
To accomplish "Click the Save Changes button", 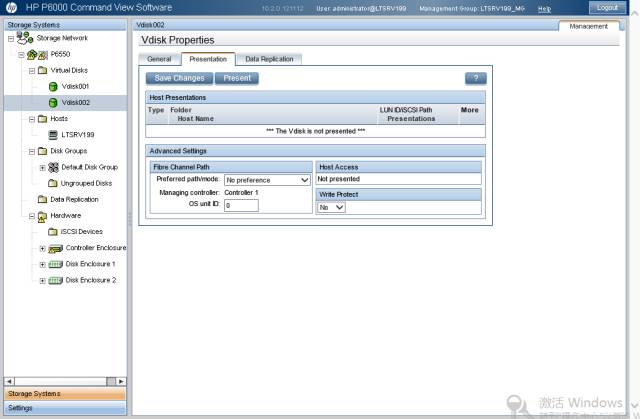I will 179,78.
